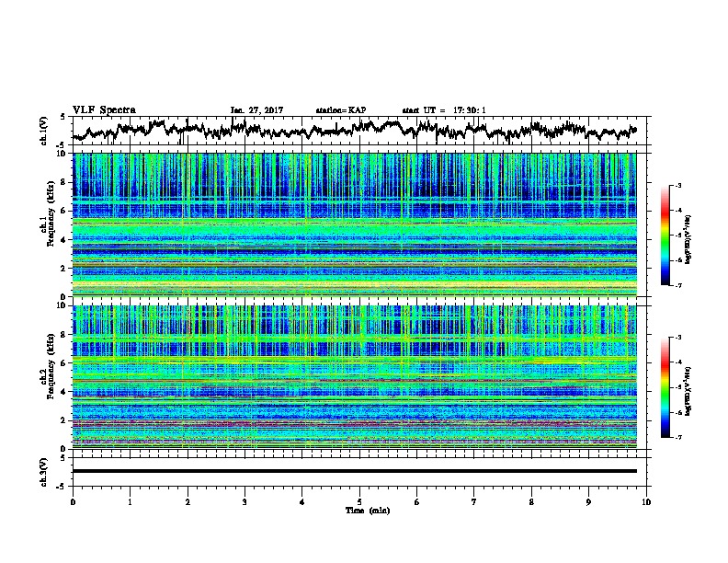The image size is (728, 563).
Task: Click time axis tick label "3"
Action: (245, 502)
